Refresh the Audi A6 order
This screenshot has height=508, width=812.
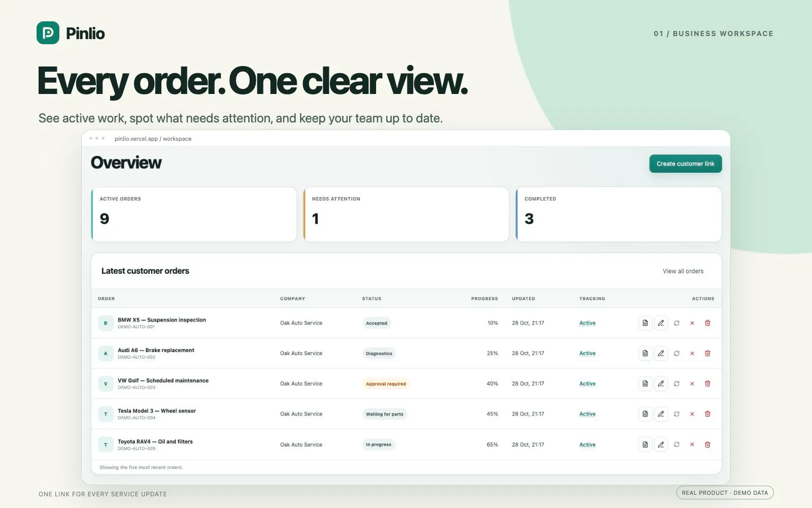pos(676,354)
